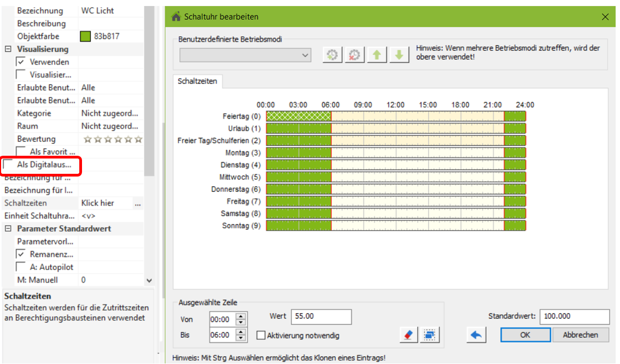Screen dimensions: 620x364
Task: Click the OK button
Action: pyautogui.click(x=525, y=335)
